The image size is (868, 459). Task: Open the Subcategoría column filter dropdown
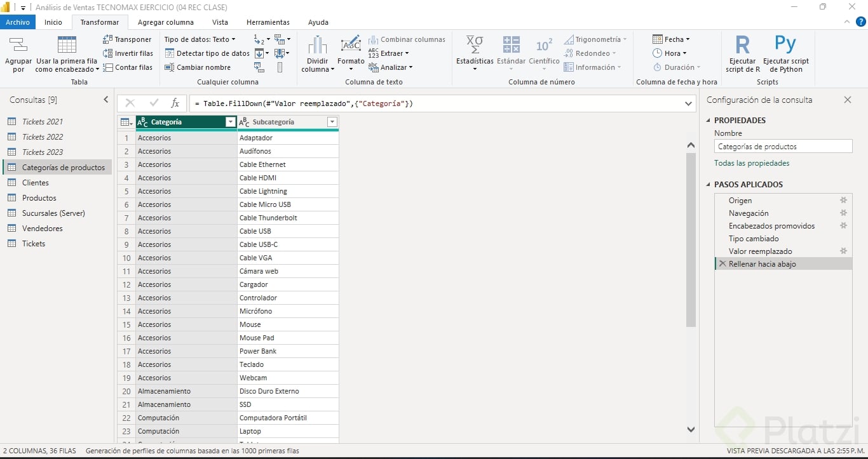coord(332,122)
